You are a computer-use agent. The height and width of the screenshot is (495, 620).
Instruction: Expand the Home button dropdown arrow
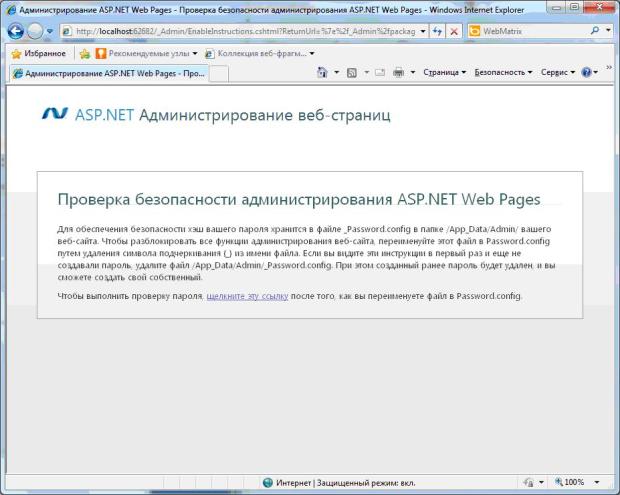pos(336,72)
